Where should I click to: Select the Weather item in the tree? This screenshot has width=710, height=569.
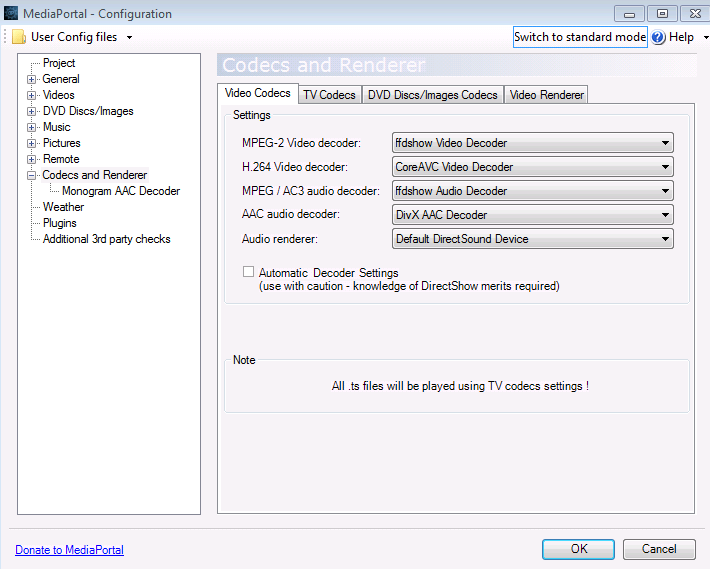[63, 207]
